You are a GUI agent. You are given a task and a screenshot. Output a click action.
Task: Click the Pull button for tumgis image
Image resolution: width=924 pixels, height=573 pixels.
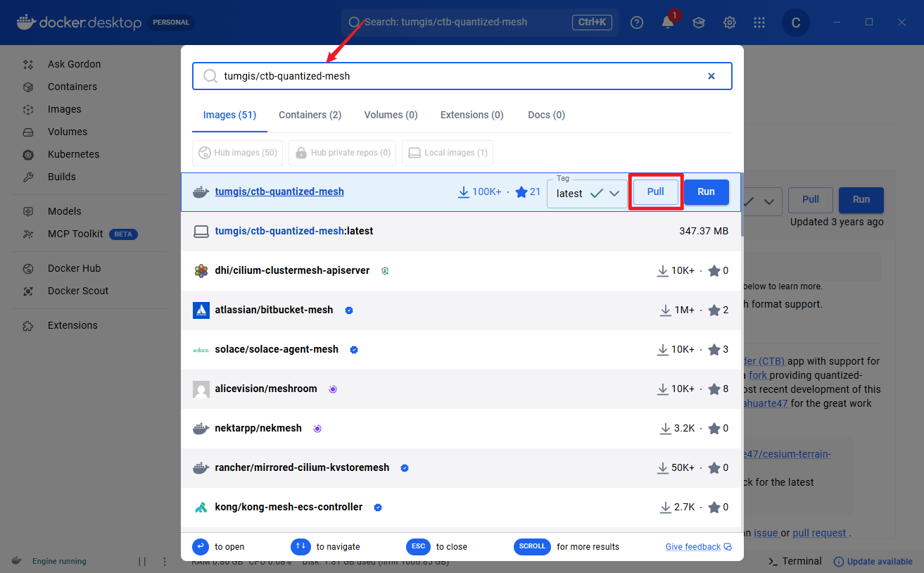tap(655, 192)
